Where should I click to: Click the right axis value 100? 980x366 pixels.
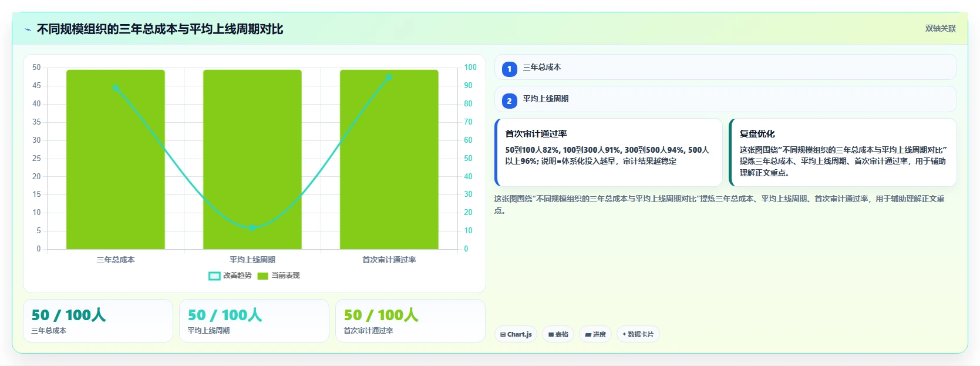(x=470, y=68)
